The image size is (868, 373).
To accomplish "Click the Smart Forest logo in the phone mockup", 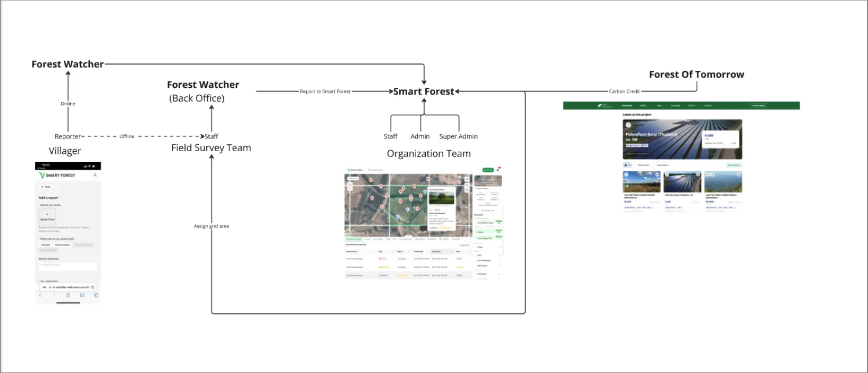I will (x=57, y=175).
